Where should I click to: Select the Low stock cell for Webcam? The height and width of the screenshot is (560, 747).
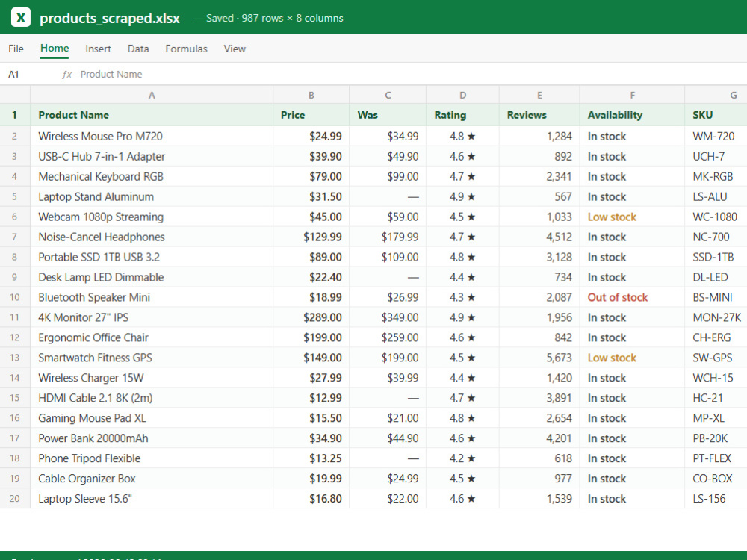tap(632, 217)
